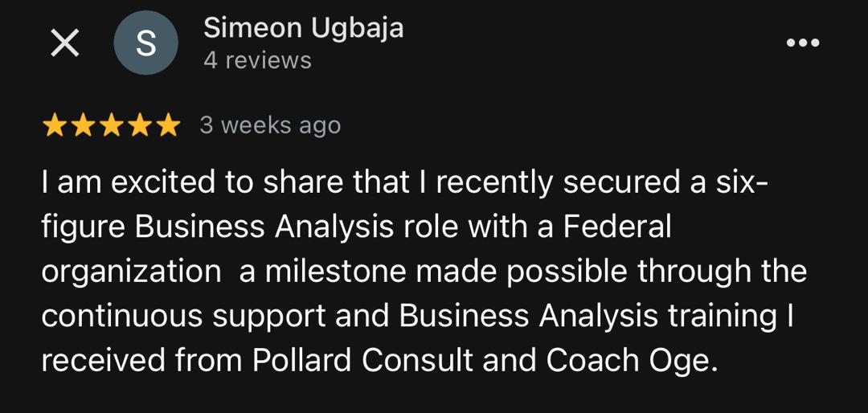Click the '3 weeks ago' timestamp
This screenshot has width=868, height=413.
270,125
